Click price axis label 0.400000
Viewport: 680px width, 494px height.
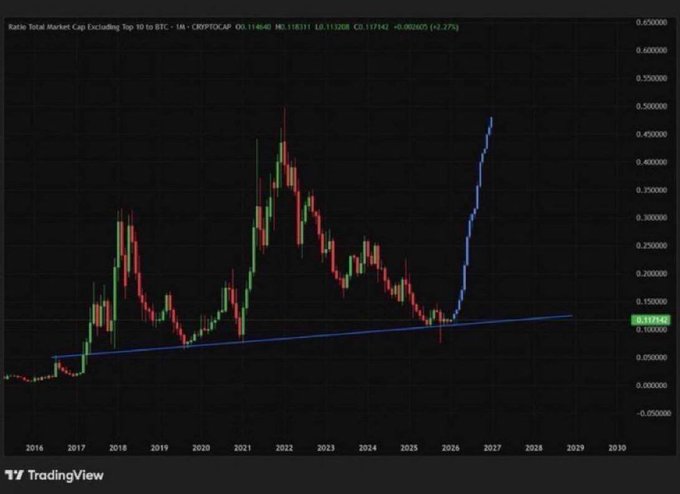point(651,162)
